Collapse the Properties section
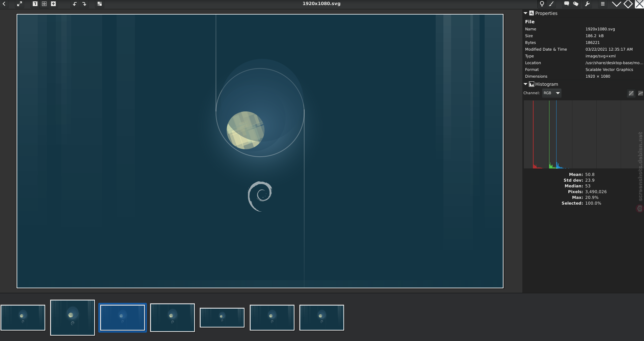The height and width of the screenshot is (341, 644). click(x=525, y=13)
